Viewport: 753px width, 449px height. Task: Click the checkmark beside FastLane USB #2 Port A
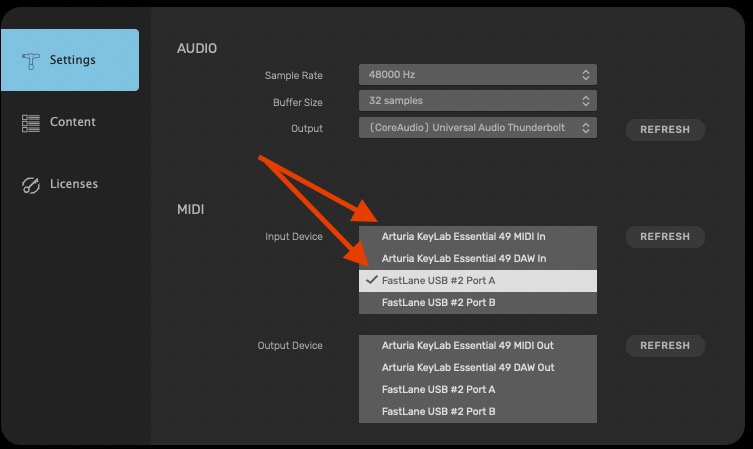click(371, 280)
